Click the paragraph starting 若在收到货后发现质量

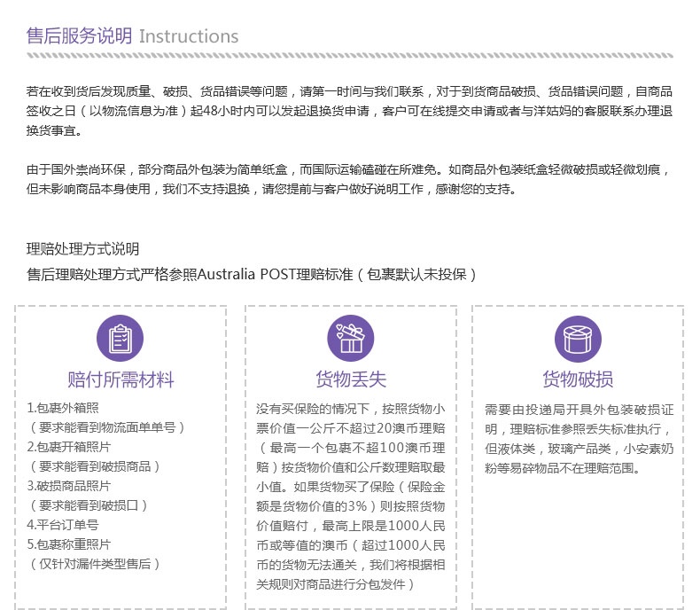(349, 111)
